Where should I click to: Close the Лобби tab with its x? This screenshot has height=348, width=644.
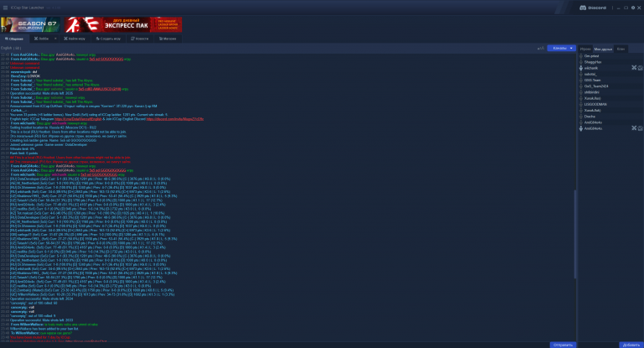[x=55, y=39]
